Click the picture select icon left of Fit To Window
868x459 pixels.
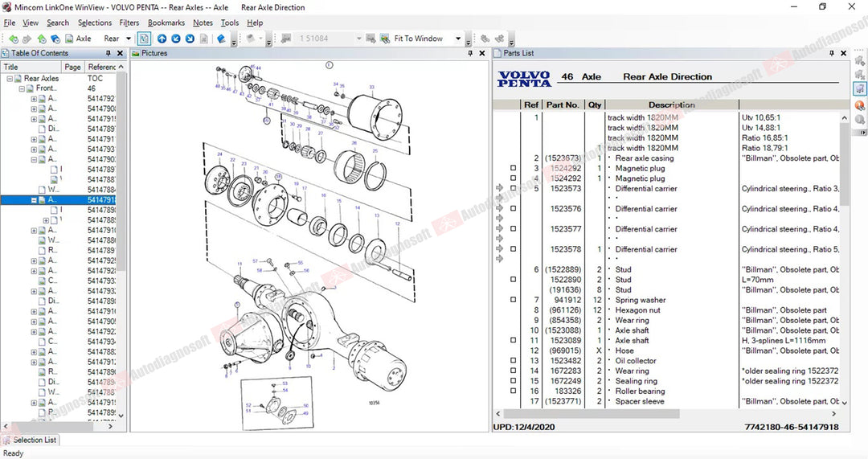371,39
